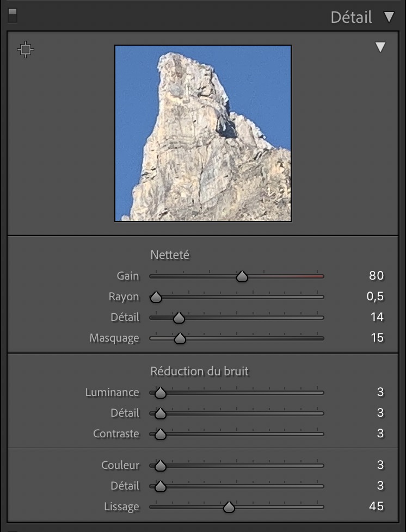406x532 pixels.
Task: Click the Couleur slider handle
Action: click(160, 466)
